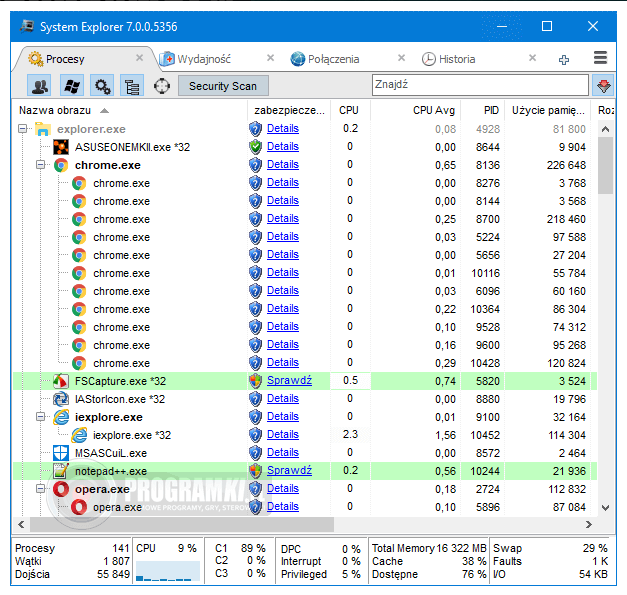Image resolution: width=627 pixels, height=595 pixels.
Task: Show processes of all users icon
Action: [39, 86]
